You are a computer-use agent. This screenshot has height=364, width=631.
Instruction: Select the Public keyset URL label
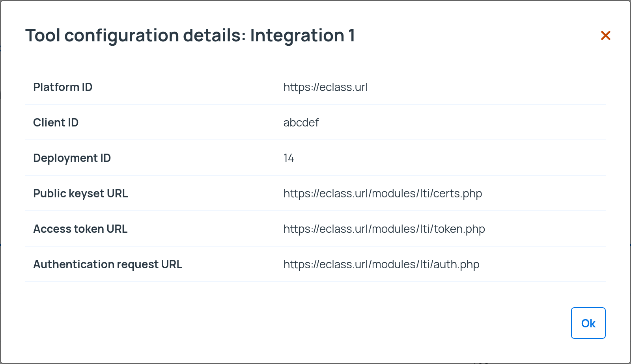(x=80, y=193)
